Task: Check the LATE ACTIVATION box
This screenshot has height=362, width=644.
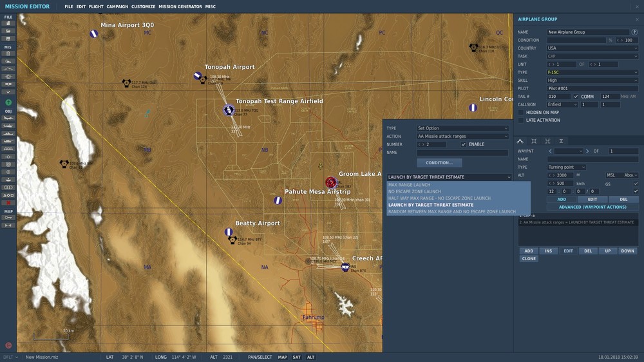Action: tap(521, 120)
